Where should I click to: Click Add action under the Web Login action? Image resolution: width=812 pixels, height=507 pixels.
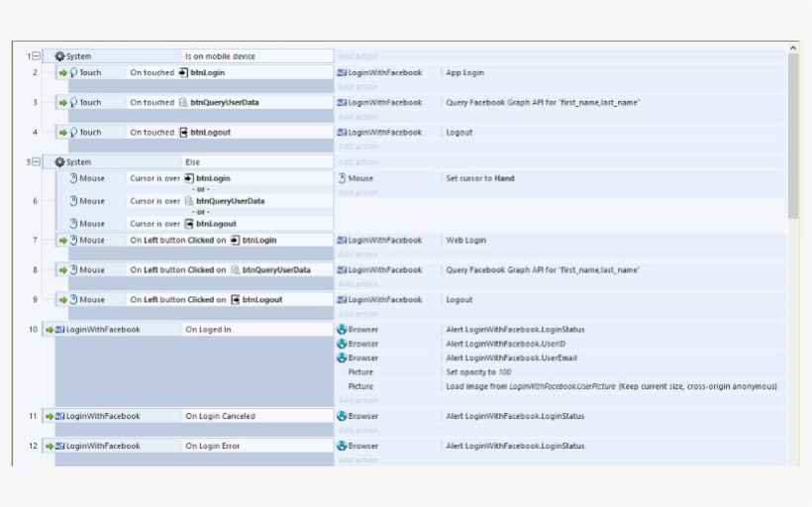tap(358, 254)
